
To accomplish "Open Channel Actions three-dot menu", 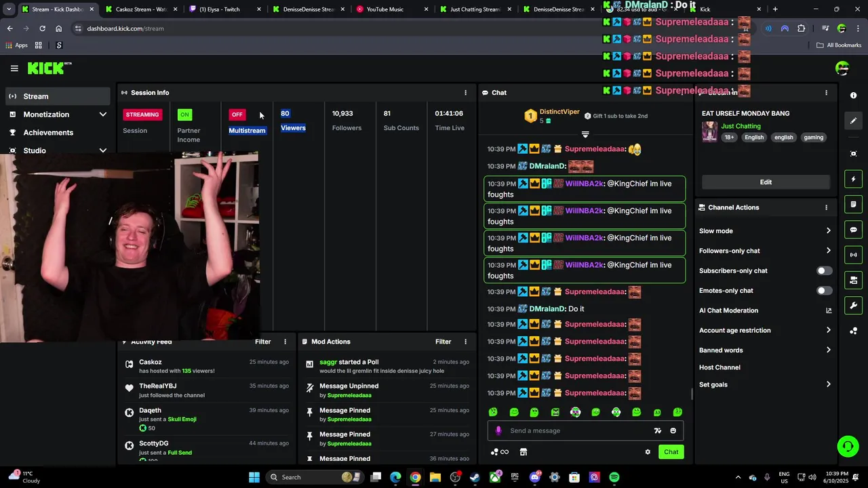I will (826, 207).
